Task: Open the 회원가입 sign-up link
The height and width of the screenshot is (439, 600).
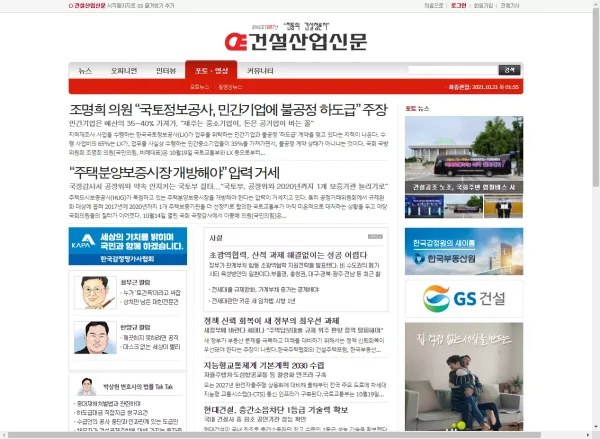Action: [x=483, y=6]
